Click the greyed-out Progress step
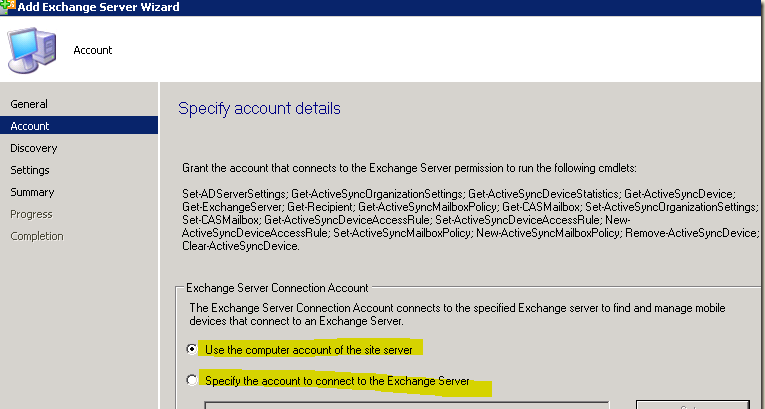Image resolution: width=765 pixels, height=409 pixels. (31, 214)
